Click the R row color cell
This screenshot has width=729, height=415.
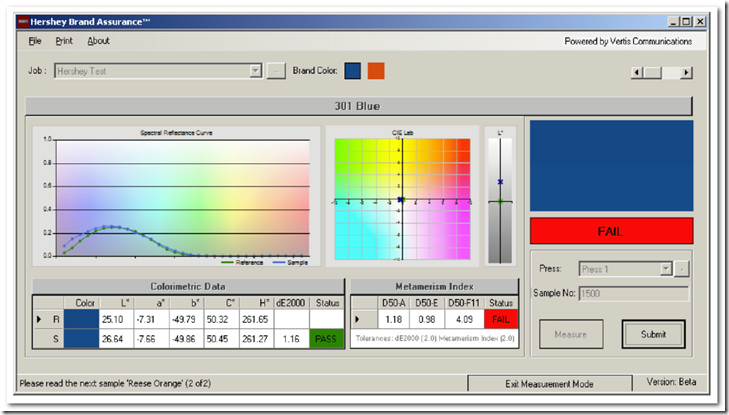coord(82,319)
